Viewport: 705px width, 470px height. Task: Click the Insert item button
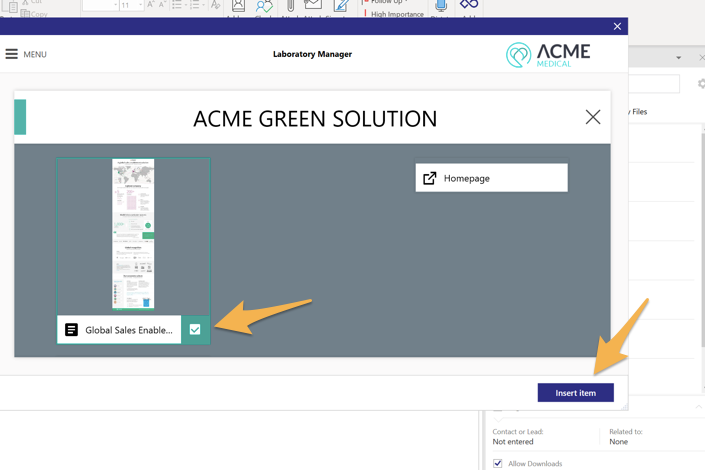[576, 393]
